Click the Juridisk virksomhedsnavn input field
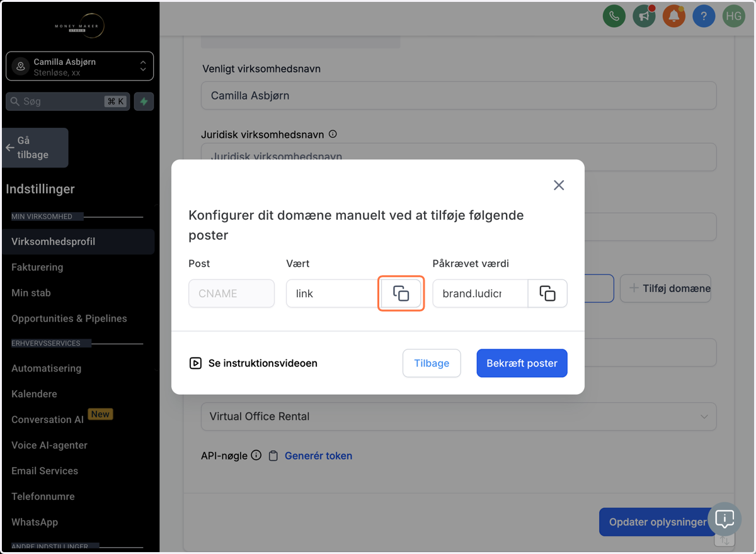756x554 pixels. point(459,157)
